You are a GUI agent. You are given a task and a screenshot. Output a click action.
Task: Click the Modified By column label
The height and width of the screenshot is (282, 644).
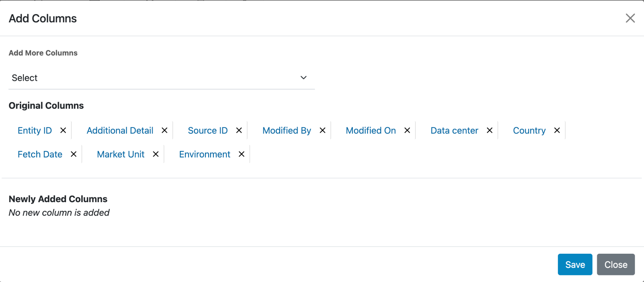tap(286, 130)
